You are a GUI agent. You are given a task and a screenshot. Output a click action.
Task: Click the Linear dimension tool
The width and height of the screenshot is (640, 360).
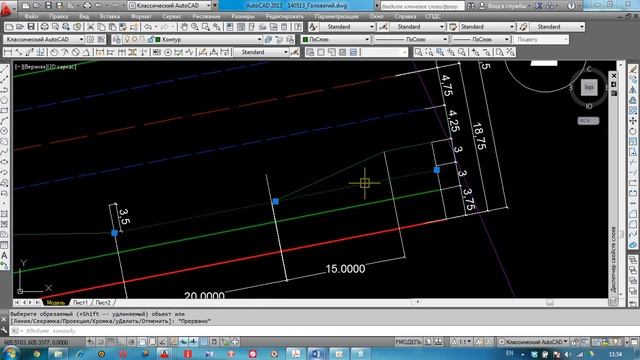pyautogui.click(x=8, y=52)
